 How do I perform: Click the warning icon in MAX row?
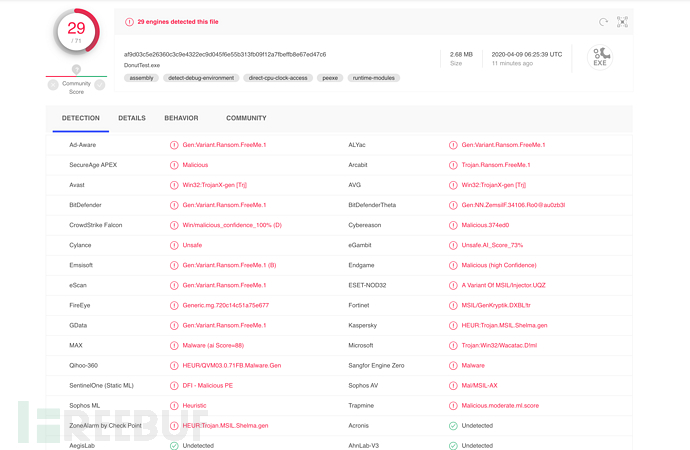pyautogui.click(x=174, y=345)
